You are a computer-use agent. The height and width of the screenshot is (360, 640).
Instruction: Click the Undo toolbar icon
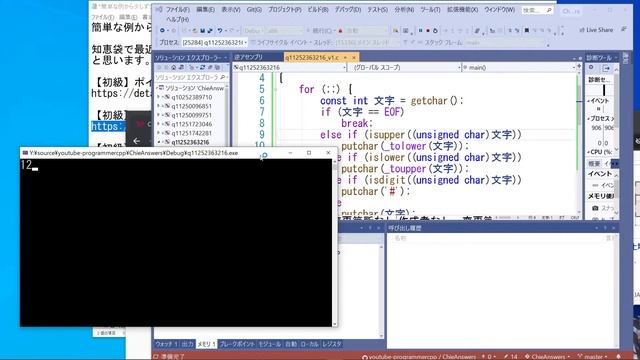(220, 31)
